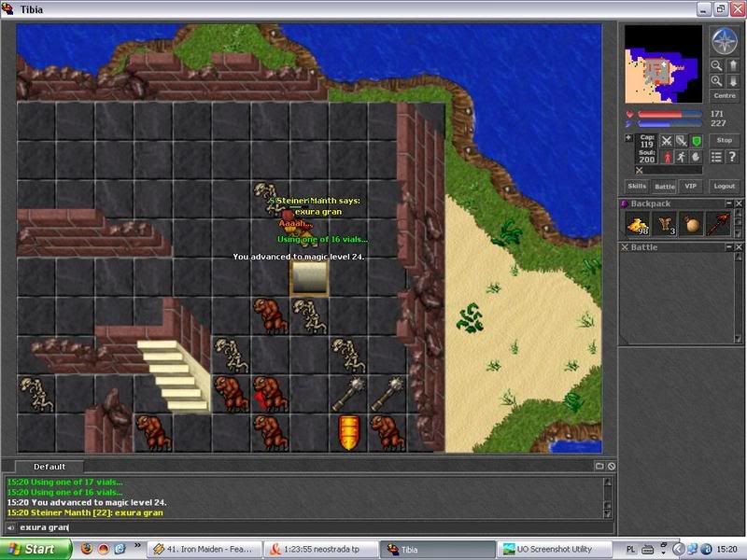Switch to UO Screenshot Utility in taskbar
747x560 pixels.
(554, 550)
